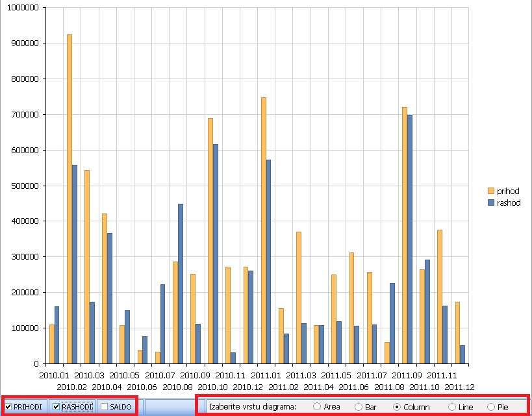Uncheck the PRIHODI checkbox
532x416 pixels.
(8, 407)
